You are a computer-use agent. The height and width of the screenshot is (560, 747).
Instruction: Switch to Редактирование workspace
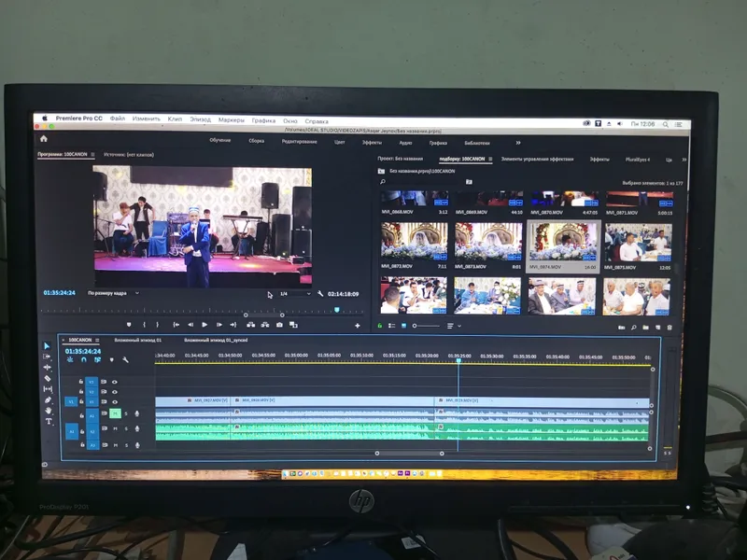(x=299, y=142)
